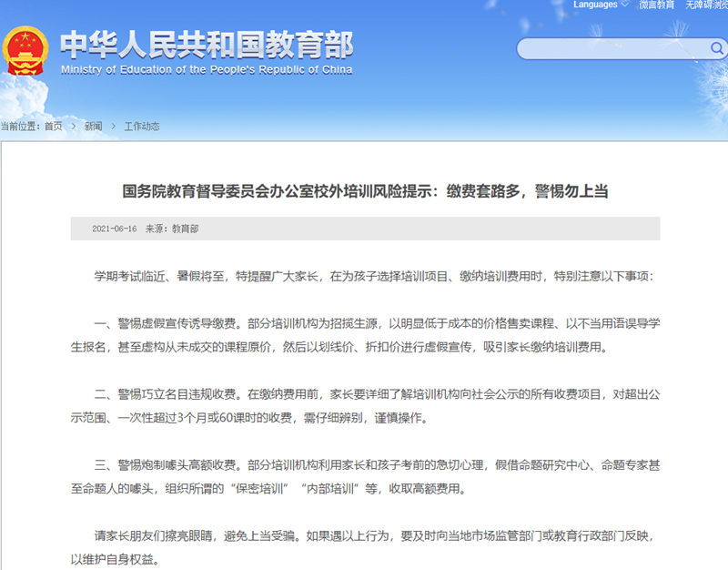Click the arrow between 新闻 and 工作动态

tap(114, 127)
